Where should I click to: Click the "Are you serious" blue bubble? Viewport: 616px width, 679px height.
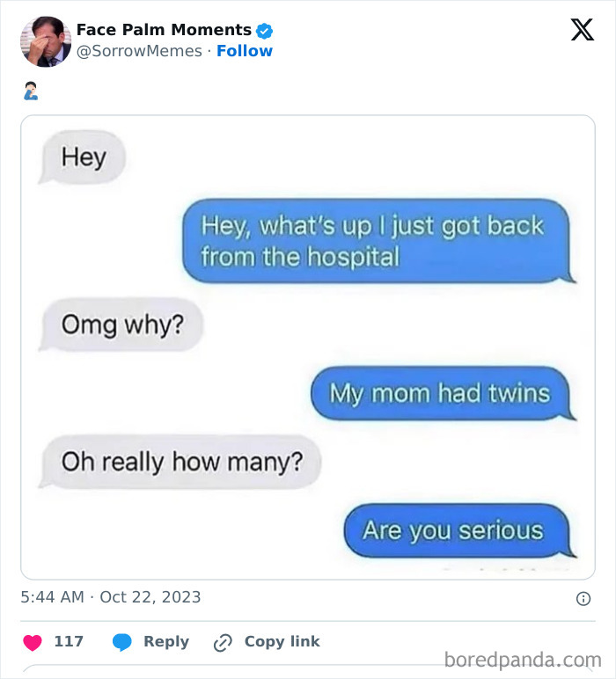coord(453,530)
